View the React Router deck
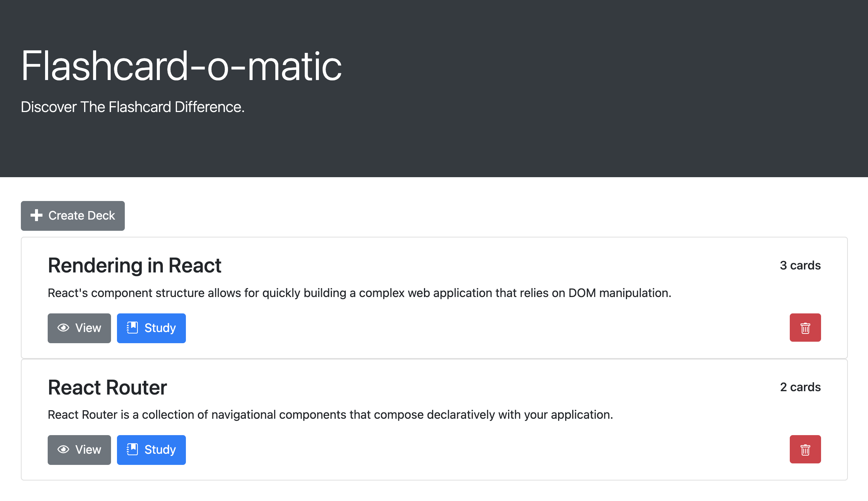868x501 pixels. [79, 450]
